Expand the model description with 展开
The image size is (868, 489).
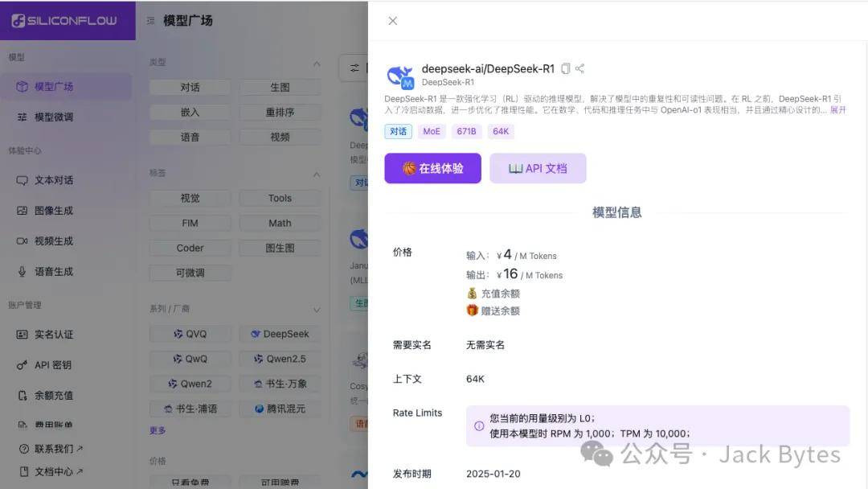(837, 110)
